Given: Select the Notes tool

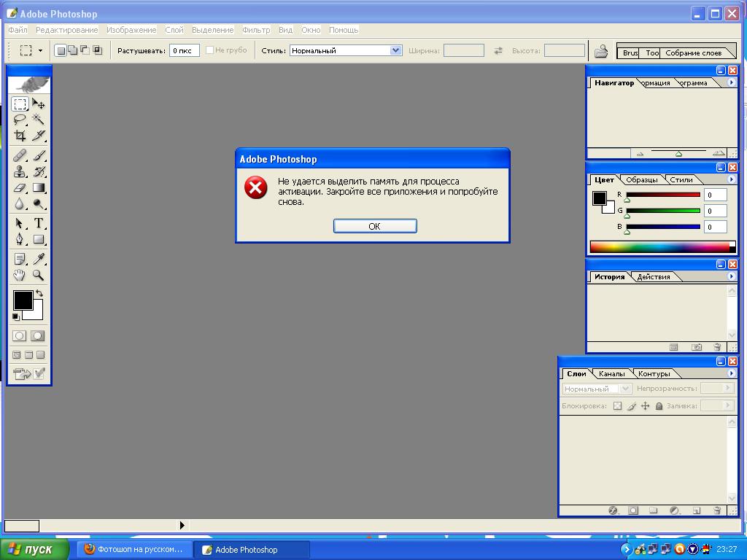Looking at the screenshot, I should click(x=20, y=259).
